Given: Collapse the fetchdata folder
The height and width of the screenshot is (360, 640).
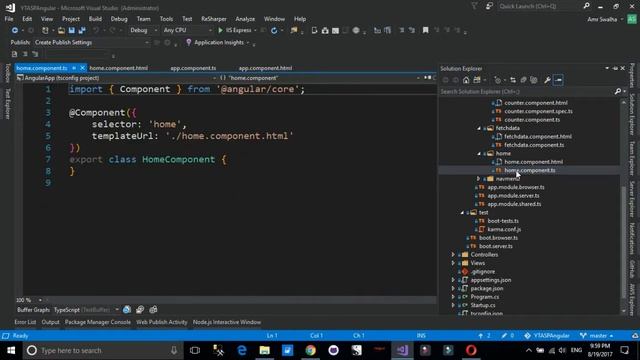Looking at the screenshot, I should click(479, 128).
